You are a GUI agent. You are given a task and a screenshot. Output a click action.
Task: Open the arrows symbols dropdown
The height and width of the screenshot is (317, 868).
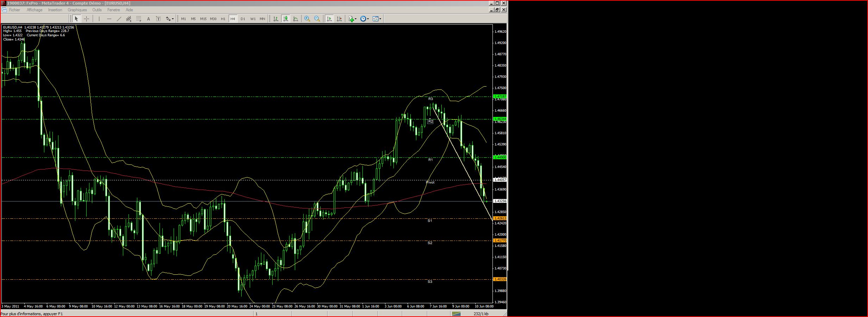pos(170,19)
